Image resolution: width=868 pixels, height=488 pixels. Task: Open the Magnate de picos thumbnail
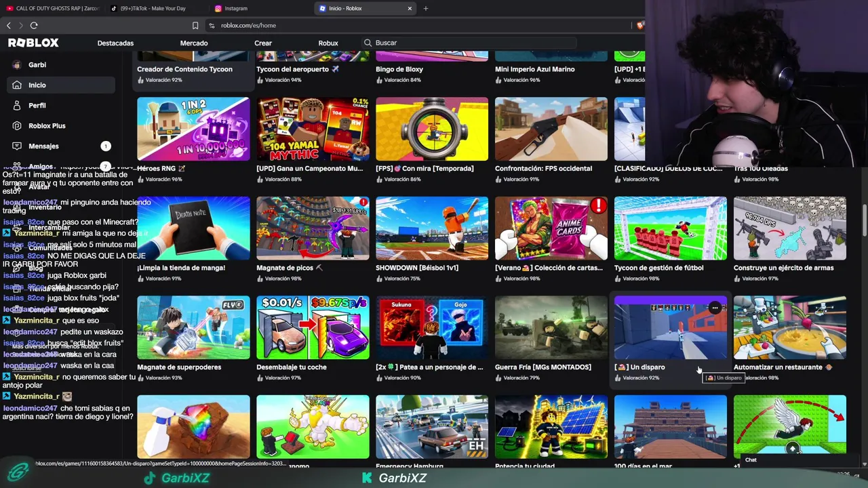(x=313, y=228)
